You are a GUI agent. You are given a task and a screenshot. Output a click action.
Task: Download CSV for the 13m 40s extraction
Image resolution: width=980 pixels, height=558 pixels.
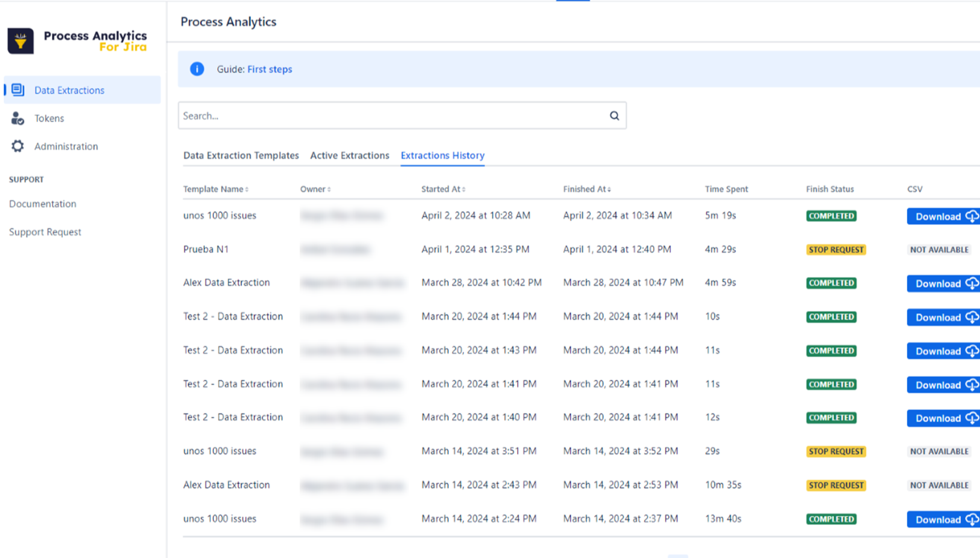[941, 519]
